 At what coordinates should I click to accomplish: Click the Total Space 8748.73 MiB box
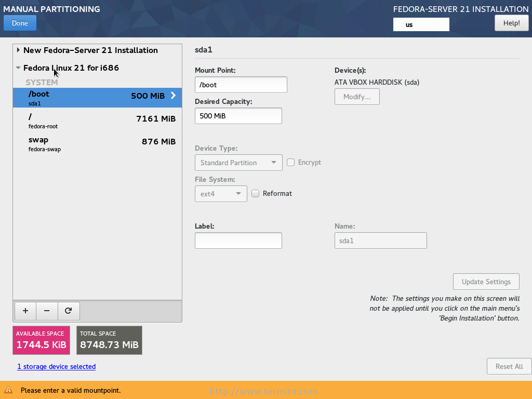109,340
